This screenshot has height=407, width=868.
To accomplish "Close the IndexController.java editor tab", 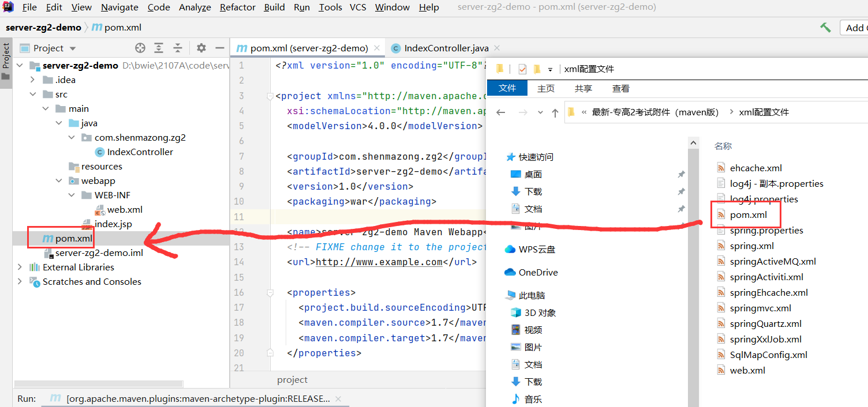I will 496,48.
